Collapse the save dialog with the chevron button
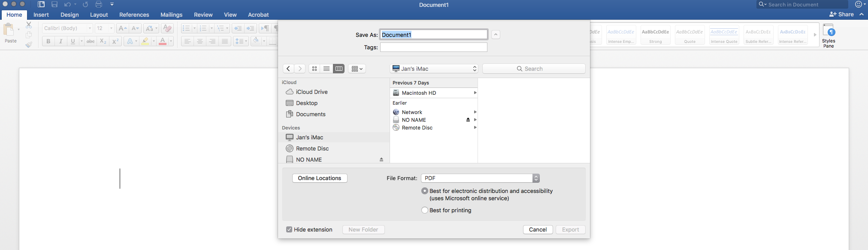 496,34
